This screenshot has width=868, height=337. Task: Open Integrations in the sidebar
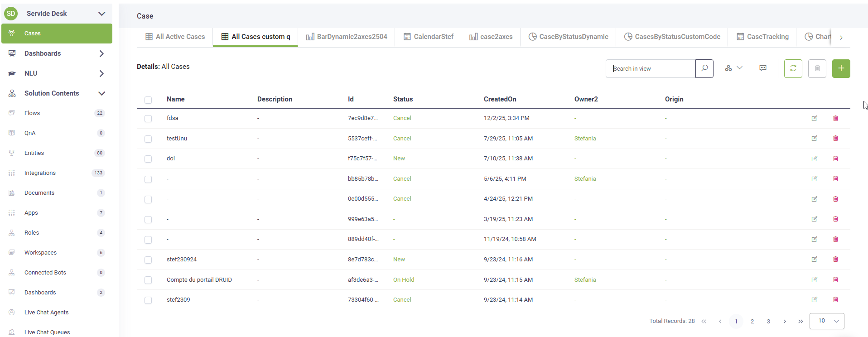(40, 173)
